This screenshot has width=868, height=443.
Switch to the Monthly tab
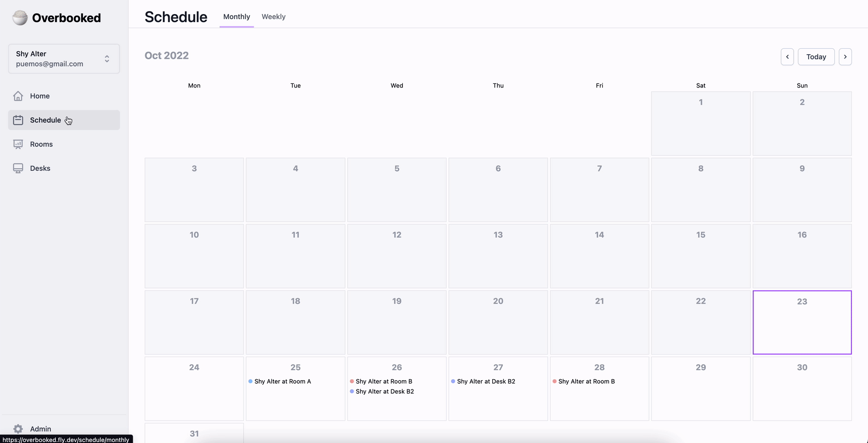[x=237, y=17]
